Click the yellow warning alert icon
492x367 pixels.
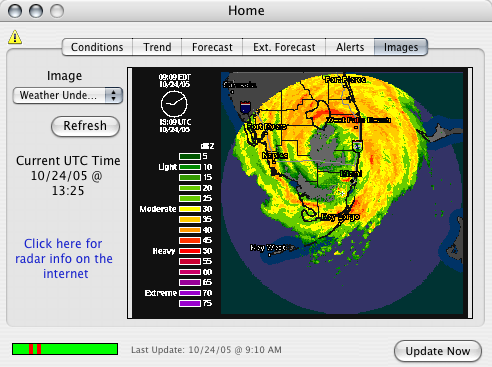[15, 37]
